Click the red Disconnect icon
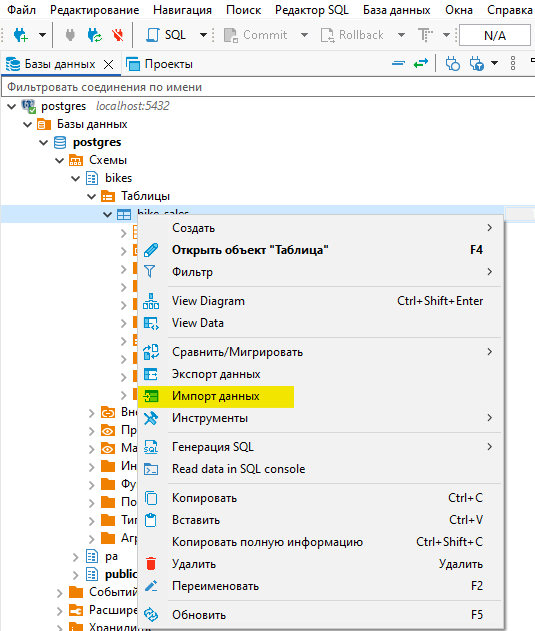This screenshot has height=631, width=535. (118, 35)
